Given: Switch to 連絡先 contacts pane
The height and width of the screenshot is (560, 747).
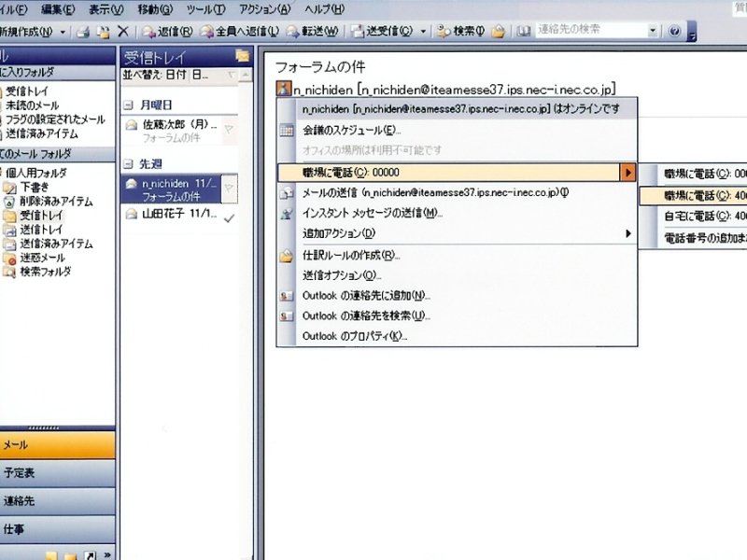Looking at the screenshot, I should tap(57, 501).
